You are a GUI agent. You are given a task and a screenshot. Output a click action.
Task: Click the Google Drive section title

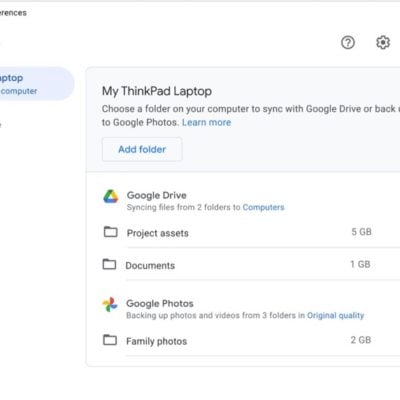click(157, 195)
